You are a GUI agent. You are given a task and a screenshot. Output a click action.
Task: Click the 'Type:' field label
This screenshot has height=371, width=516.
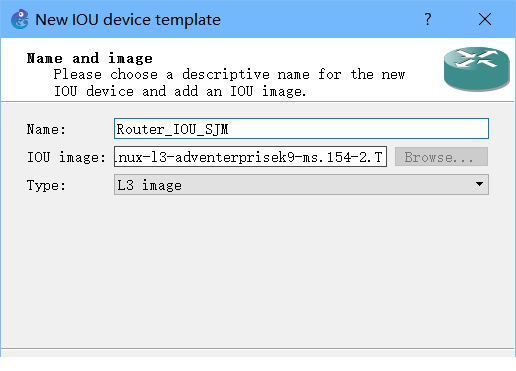(x=46, y=185)
